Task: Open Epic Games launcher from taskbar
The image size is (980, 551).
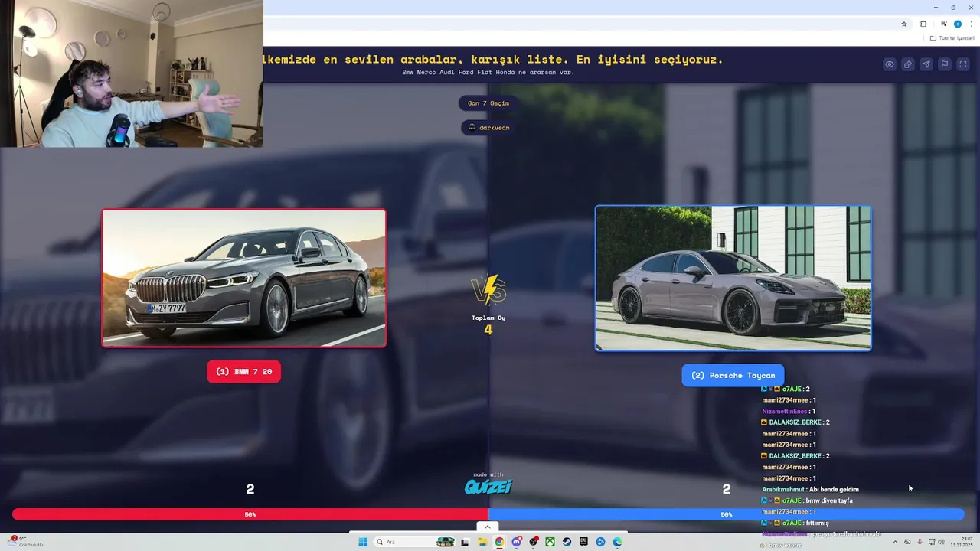Action: click(583, 542)
